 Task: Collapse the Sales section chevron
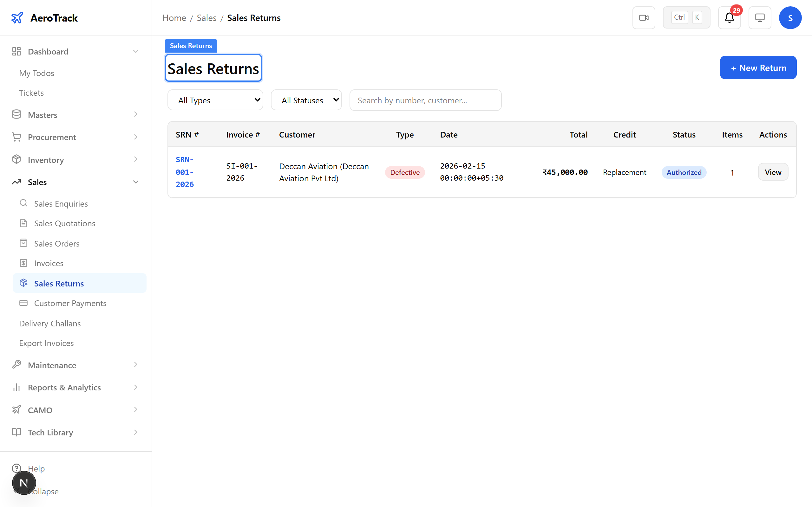(x=135, y=182)
